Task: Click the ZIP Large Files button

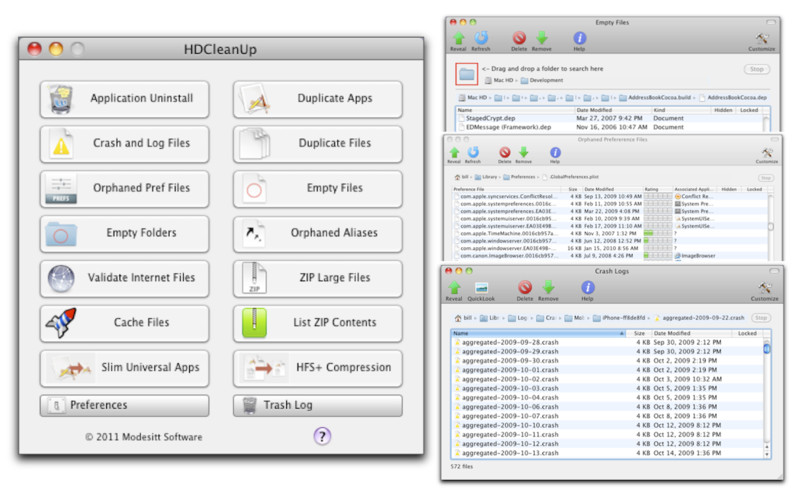Action: point(317,278)
